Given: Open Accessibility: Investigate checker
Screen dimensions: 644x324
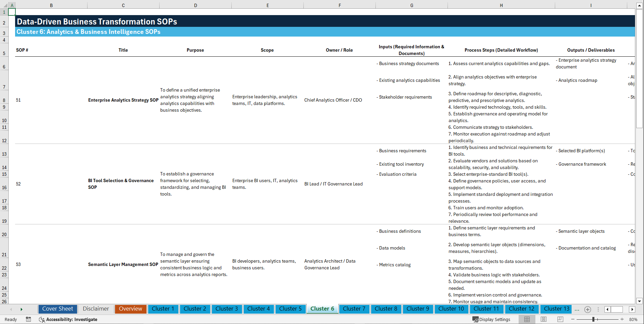Looking at the screenshot, I should (x=68, y=319).
